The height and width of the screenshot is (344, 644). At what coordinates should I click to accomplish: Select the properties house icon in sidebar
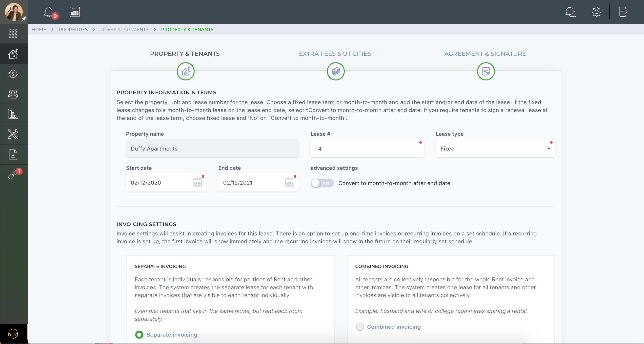click(x=13, y=54)
